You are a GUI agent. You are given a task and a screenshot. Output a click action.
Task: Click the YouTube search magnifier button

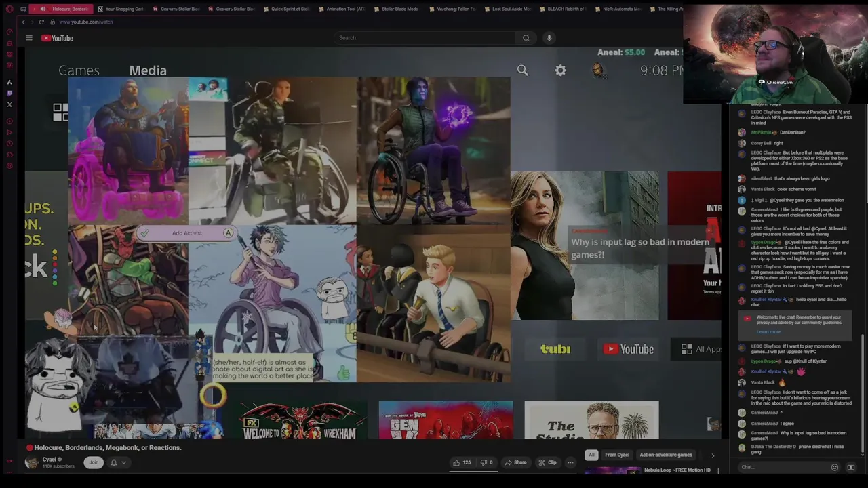point(526,38)
